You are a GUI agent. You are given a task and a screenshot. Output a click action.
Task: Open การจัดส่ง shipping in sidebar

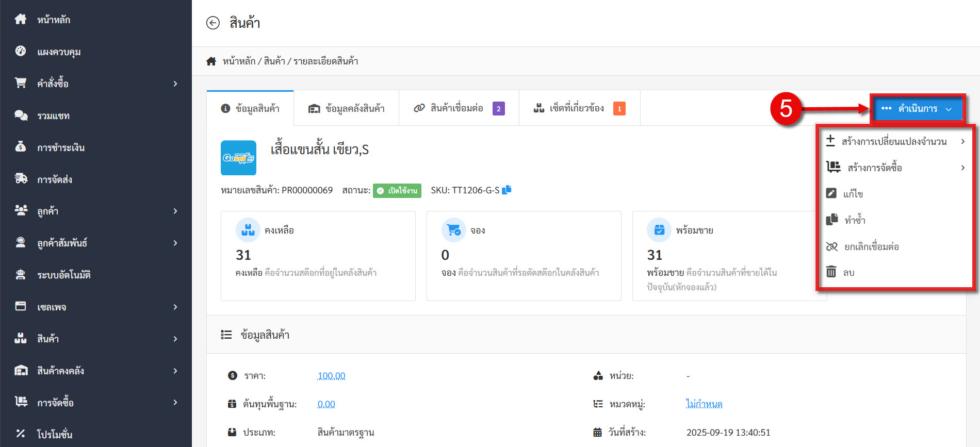point(54,179)
